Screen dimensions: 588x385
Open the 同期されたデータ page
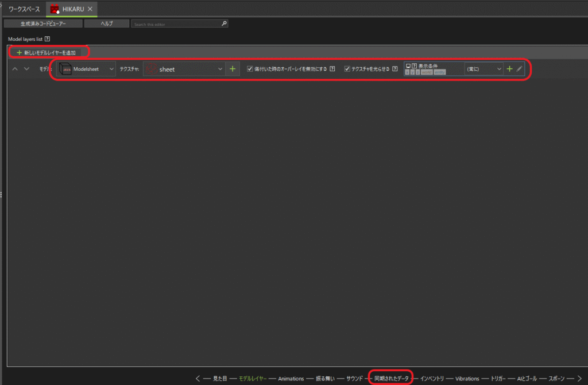pyautogui.click(x=392, y=379)
